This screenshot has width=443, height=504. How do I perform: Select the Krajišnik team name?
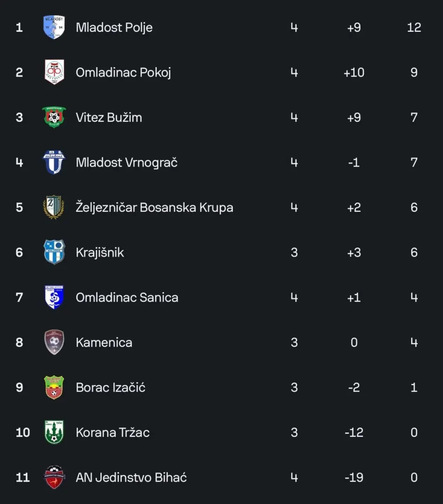click(100, 252)
